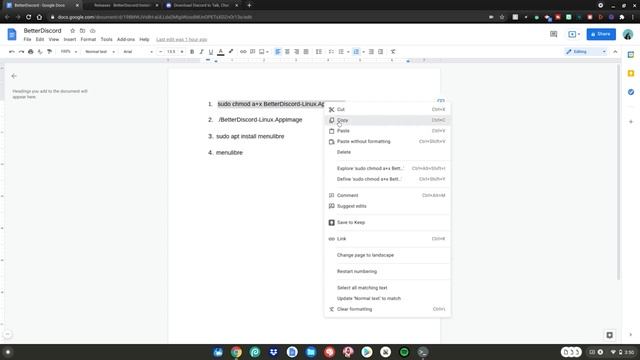The height and width of the screenshot is (360, 640).
Task: Click the Checklist toolbar icon
Action: [x=331, y=52]
